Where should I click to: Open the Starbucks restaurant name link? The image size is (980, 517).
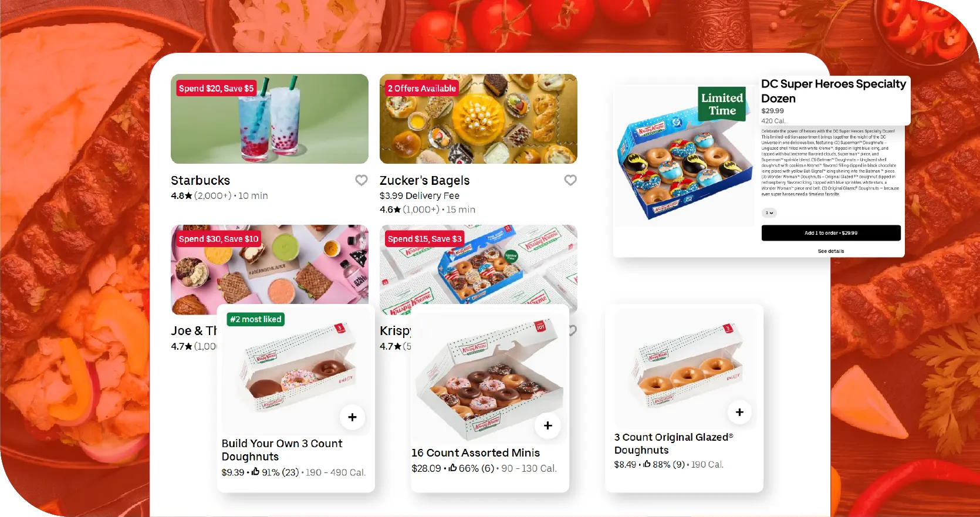pos(200,181)
